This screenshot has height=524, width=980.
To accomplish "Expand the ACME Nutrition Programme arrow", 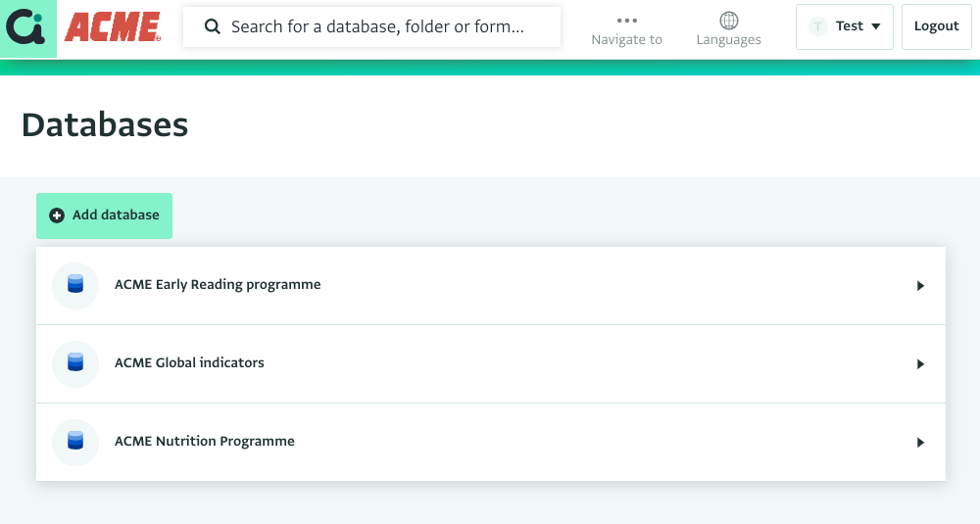I will point(920,443).
